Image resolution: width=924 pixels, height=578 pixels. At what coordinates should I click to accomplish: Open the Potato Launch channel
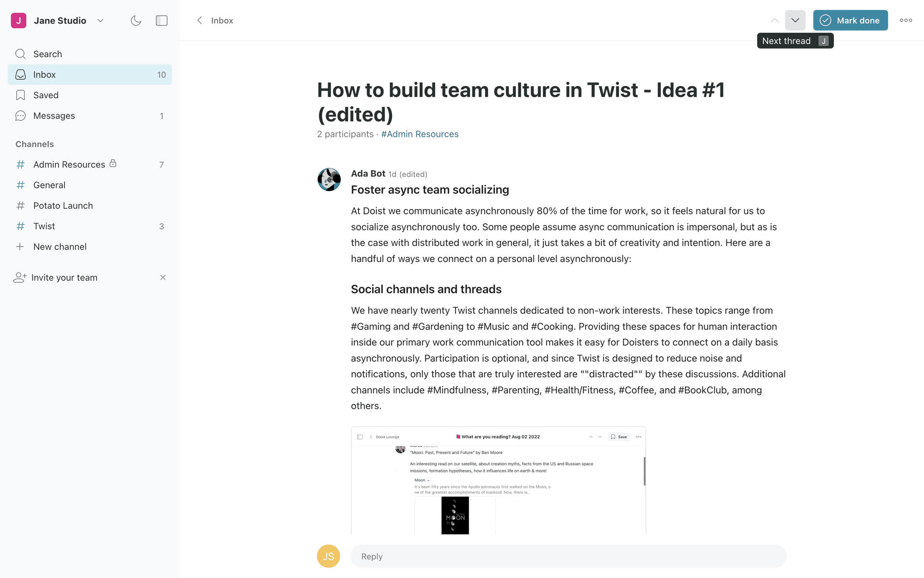pos(90,206)
